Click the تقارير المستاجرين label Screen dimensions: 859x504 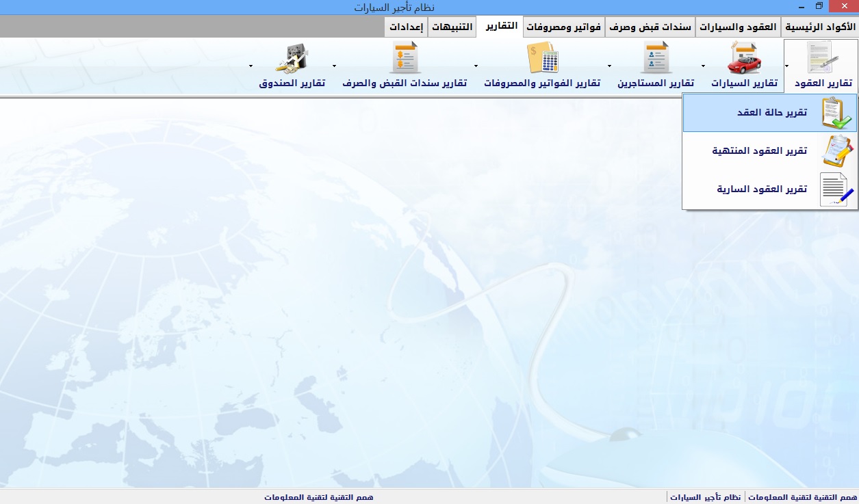pyautogui.click(x=656, y=83)
